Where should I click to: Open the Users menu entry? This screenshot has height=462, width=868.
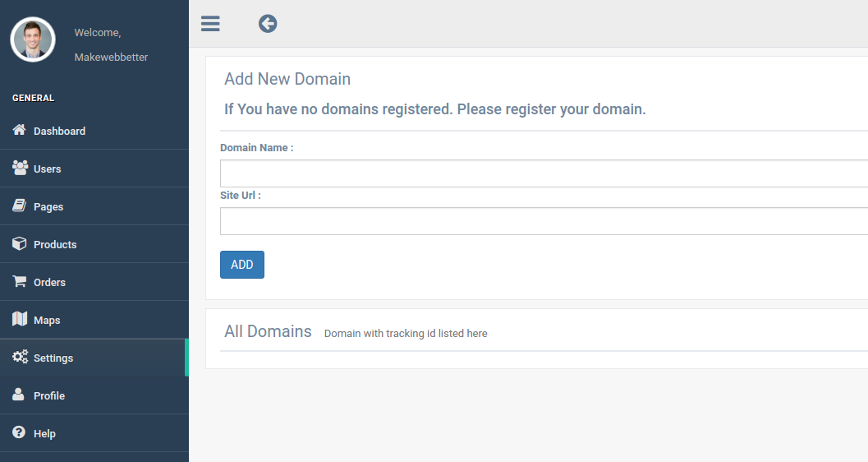tap(94, 169)
